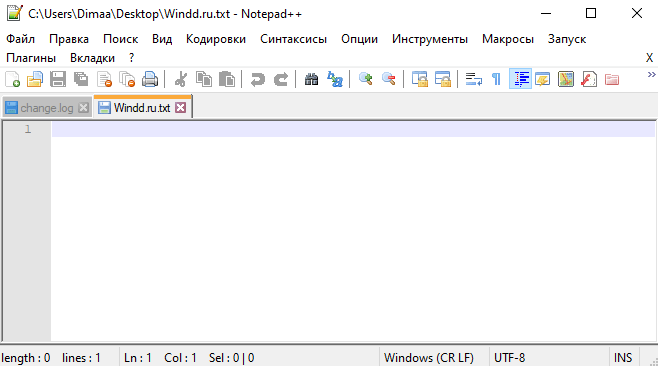Open Replace dialog toolbar icon

pos(335,79)
